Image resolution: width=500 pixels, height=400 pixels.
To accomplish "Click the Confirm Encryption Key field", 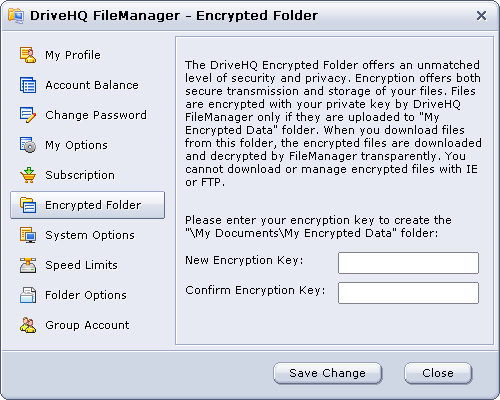I will tap(408, 293).
